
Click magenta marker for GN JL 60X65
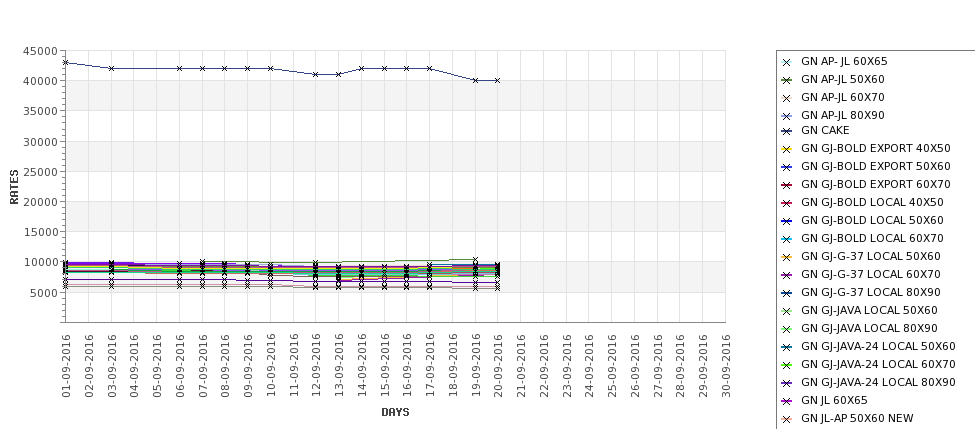[x=787, y=402]
